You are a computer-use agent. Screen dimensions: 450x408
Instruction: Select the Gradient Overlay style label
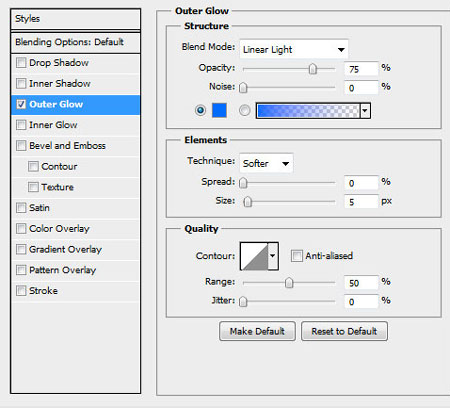[65, 249]
